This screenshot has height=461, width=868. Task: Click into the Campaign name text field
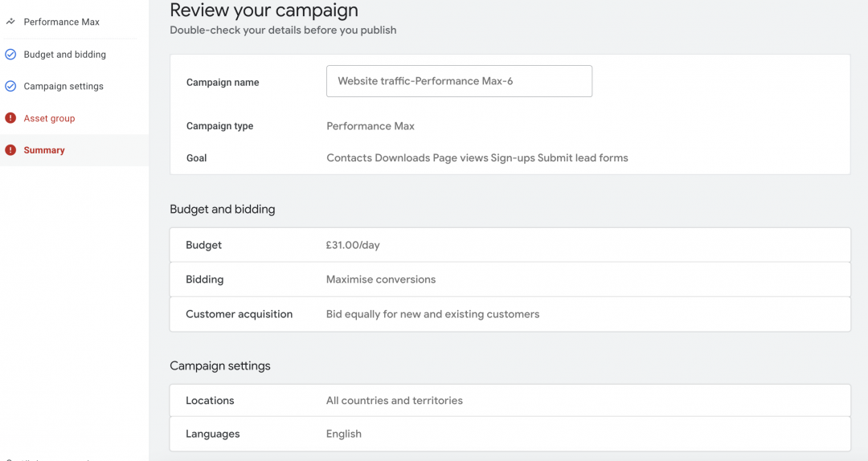click(459, 81)
